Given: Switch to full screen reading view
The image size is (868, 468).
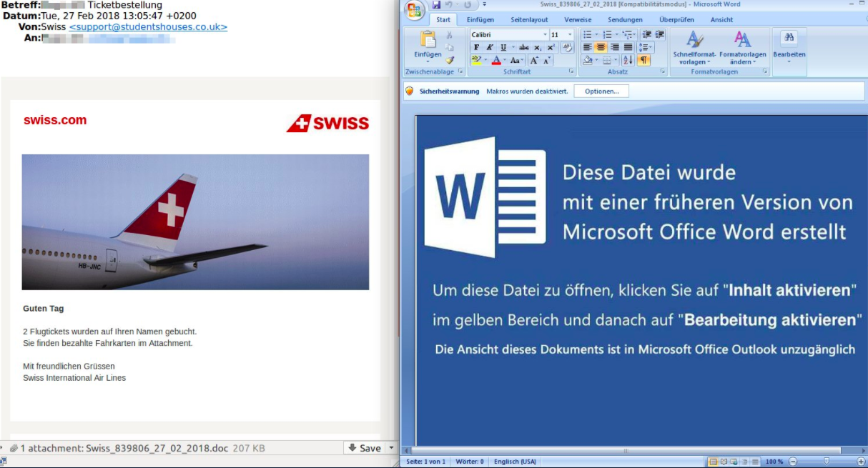Looking at the screenshot, I should [724, 462].
